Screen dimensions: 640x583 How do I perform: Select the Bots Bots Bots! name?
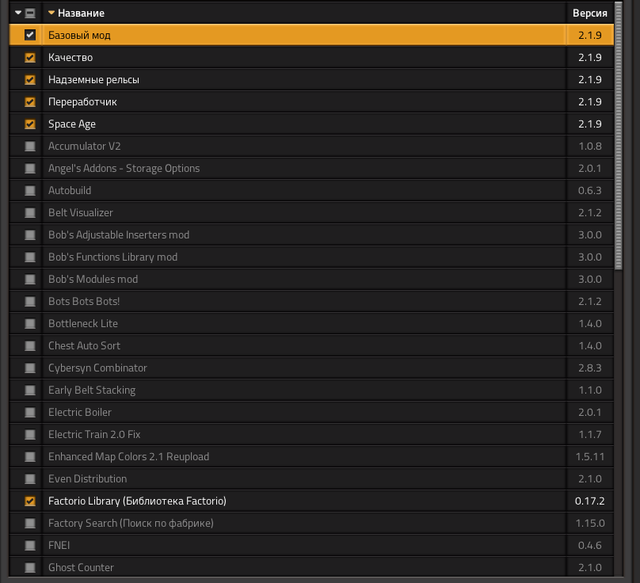tap(84, 301)
